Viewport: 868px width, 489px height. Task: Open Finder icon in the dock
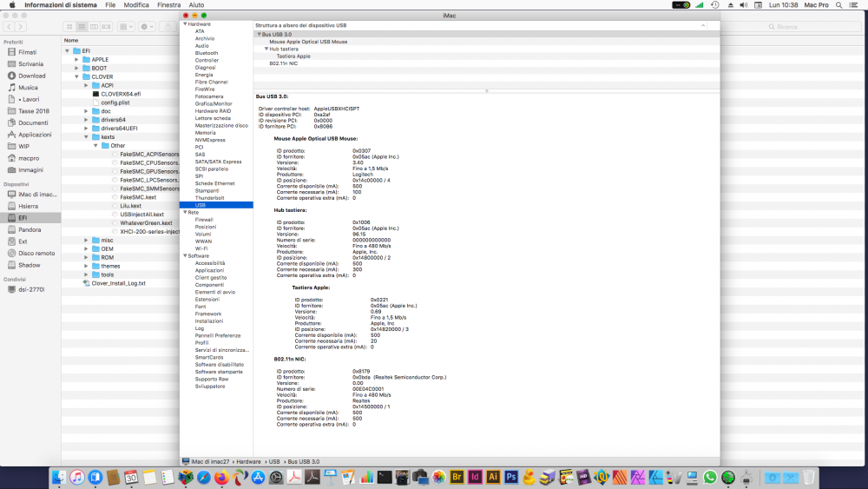click(x=59, y=478)
